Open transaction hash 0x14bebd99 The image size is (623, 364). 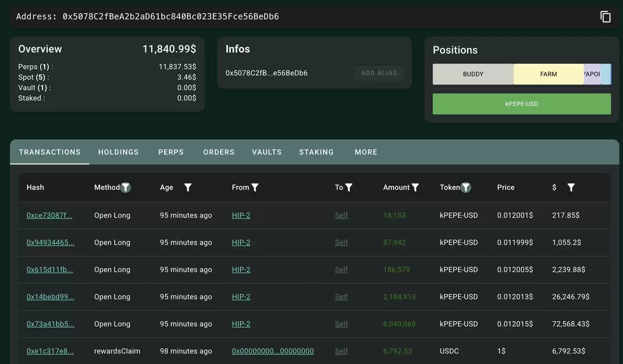[50, 297]
